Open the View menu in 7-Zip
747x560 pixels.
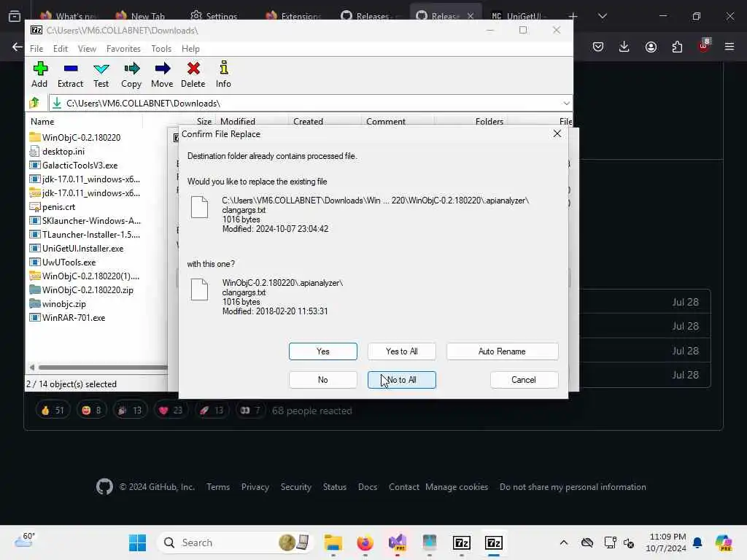click(x=88, y=49)
